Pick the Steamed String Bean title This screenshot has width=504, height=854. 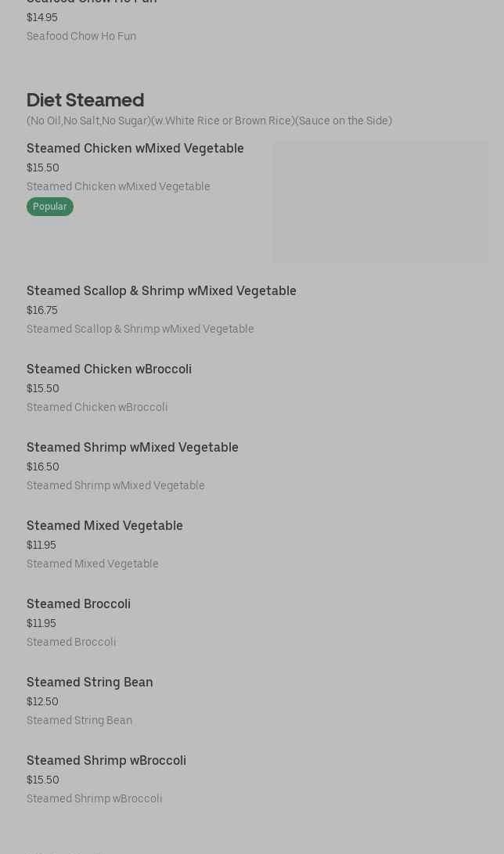coord(90,683)
